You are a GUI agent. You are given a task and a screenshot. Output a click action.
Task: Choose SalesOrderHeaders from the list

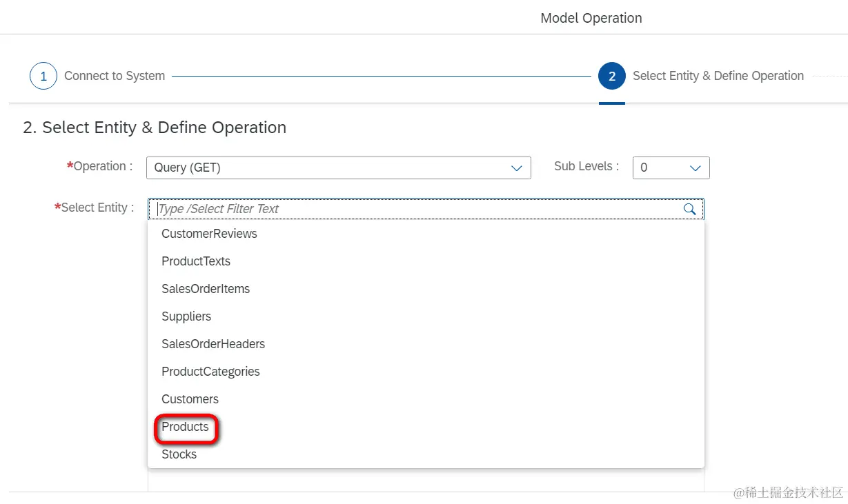pyautogui.click(x=213, y=344)
